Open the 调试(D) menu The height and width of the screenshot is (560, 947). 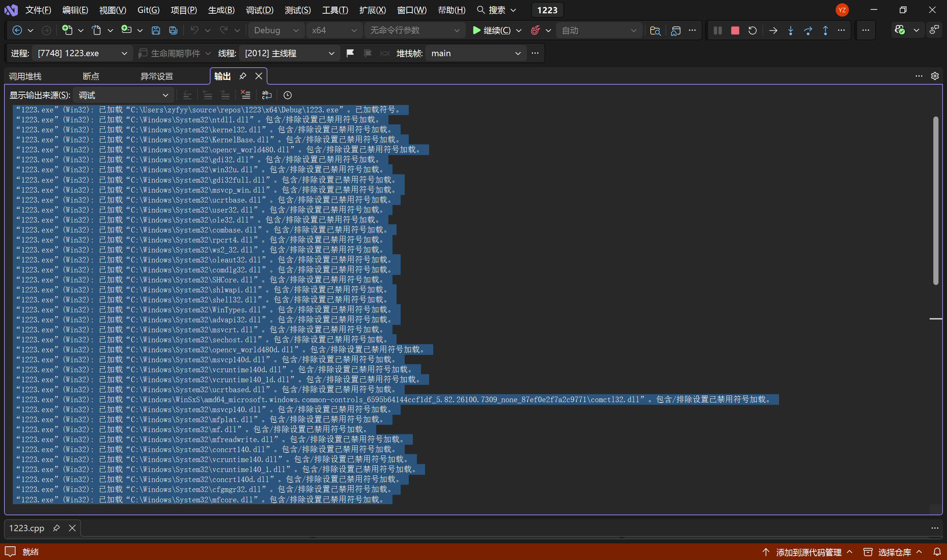(x=259, y=10)
